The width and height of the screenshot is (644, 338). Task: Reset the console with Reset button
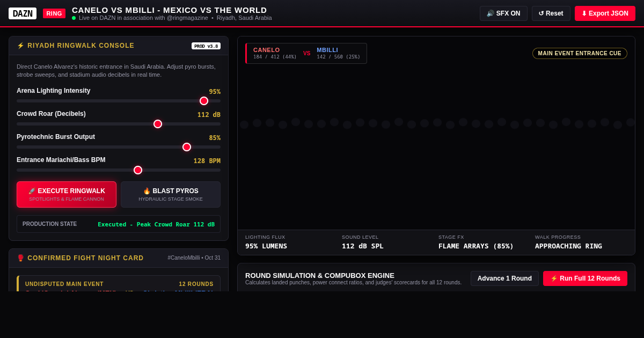(x=551, y=13)
